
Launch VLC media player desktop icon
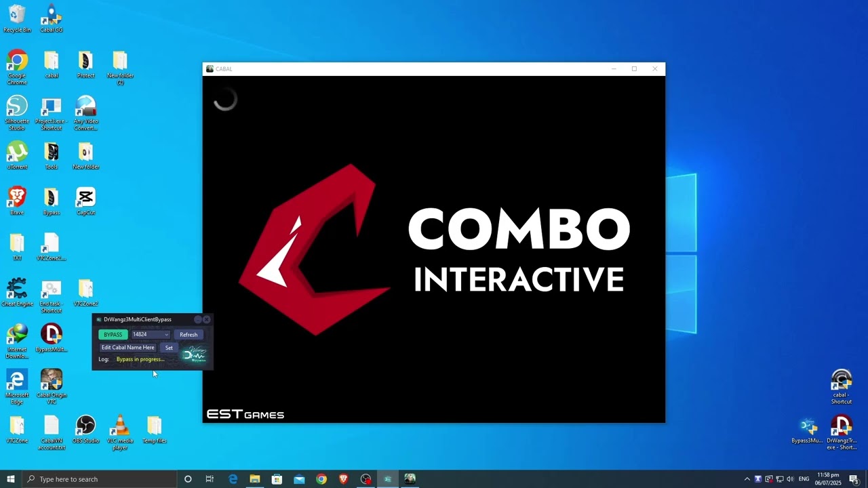tap(120, 433)
